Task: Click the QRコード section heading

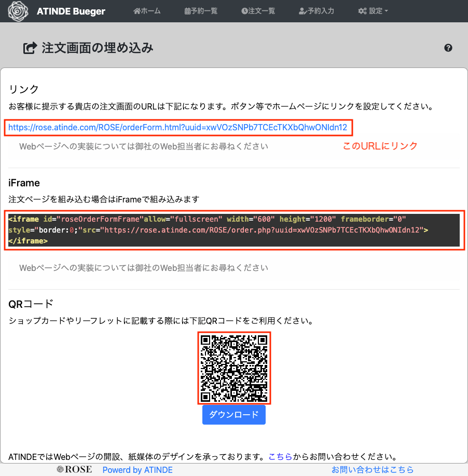Action: click(x=31, y=304)
